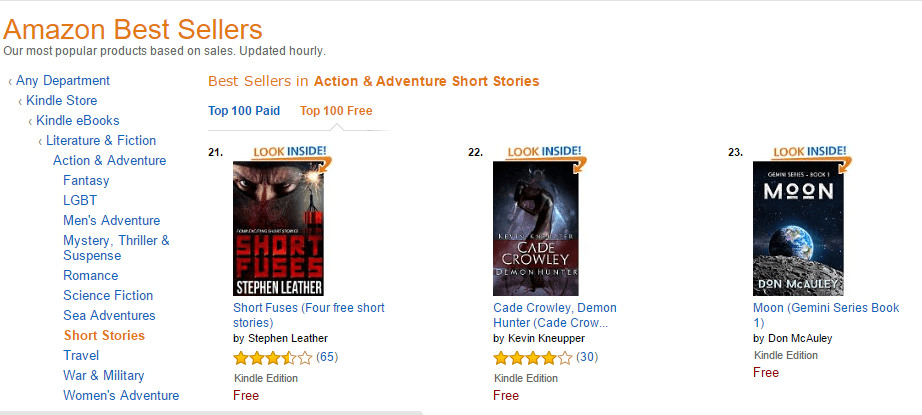Open the Science Fiction subcategory
This screenshot has height=415, width=922.
pos(108,296)
